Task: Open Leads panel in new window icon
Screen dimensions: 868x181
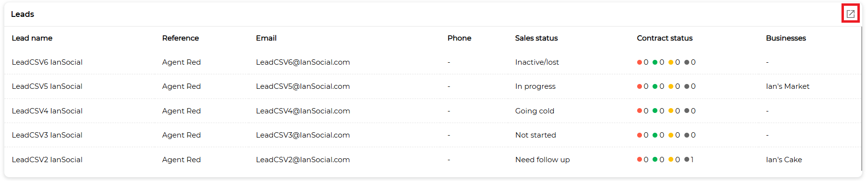Action: (x=851, y=14)
